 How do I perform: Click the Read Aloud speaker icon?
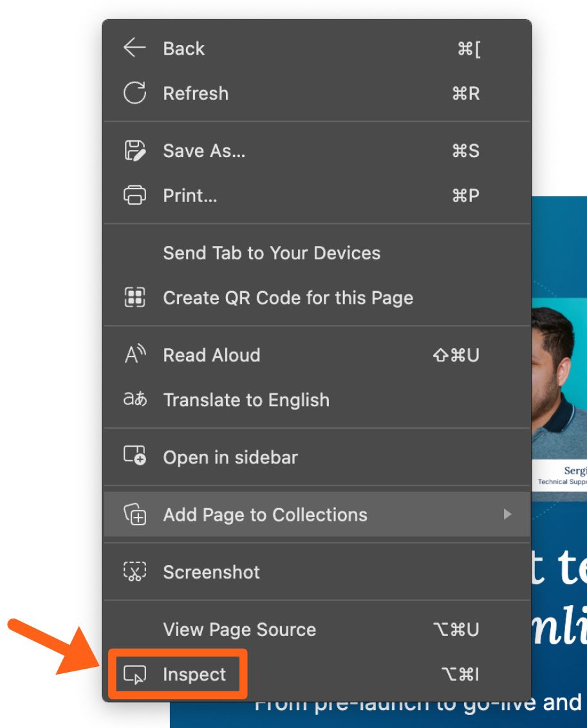(x=135, y=355)
